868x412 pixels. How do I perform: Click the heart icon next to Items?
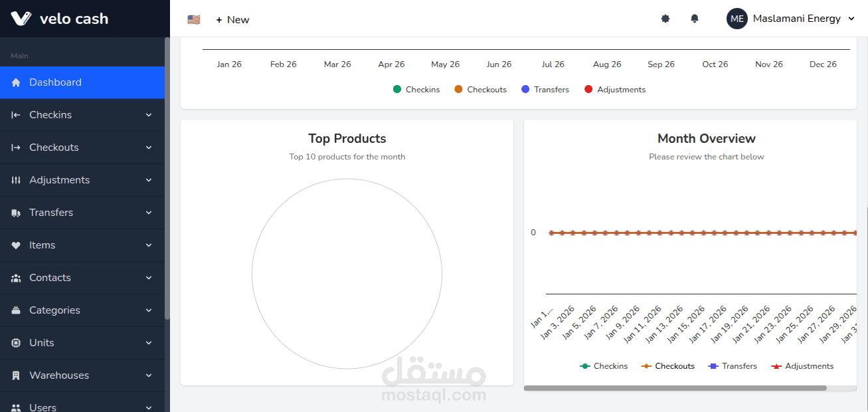point(15,245)
